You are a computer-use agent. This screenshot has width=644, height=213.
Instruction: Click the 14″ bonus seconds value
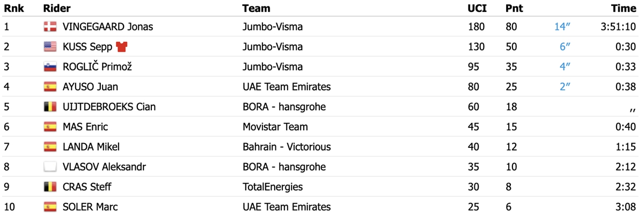click(x=562, y=27)
